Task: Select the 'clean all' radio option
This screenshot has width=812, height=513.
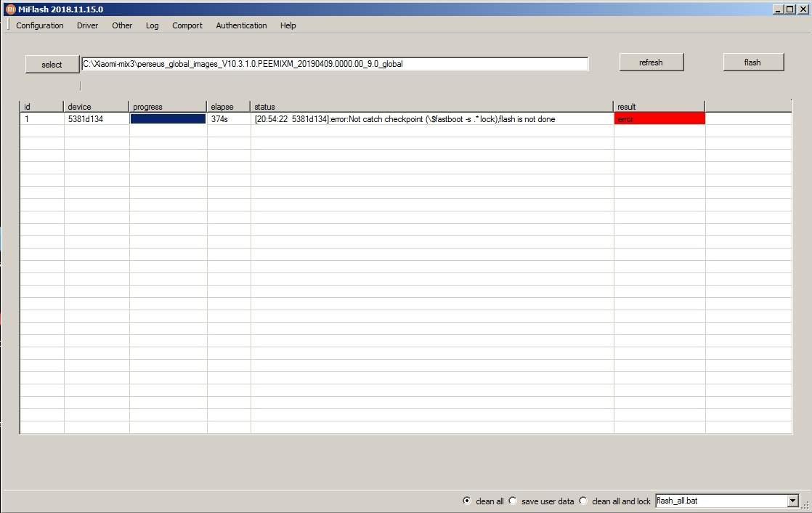Action: click(466, 501)
